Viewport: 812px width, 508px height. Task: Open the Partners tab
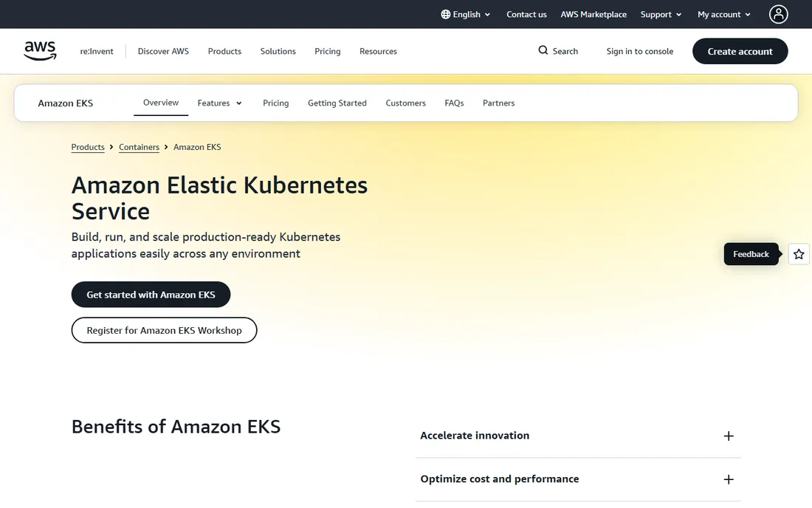(498, 103)
